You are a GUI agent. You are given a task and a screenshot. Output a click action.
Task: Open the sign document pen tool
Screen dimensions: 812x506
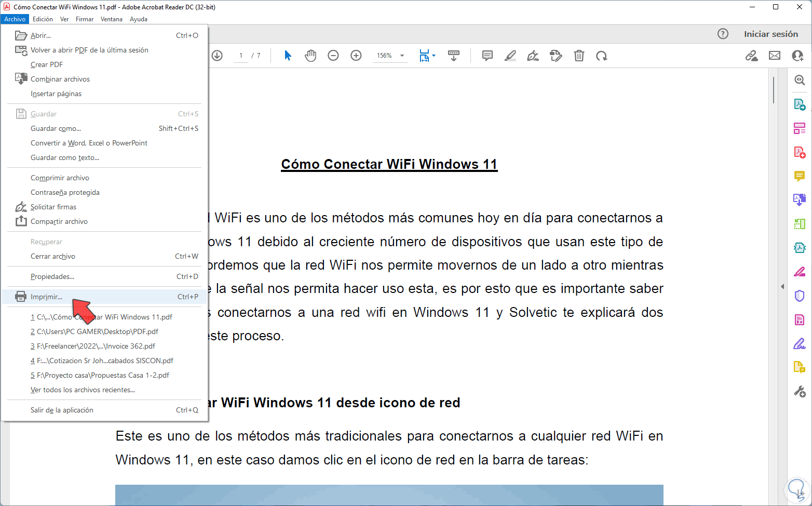pyautogui.click(x=533, y=56)
